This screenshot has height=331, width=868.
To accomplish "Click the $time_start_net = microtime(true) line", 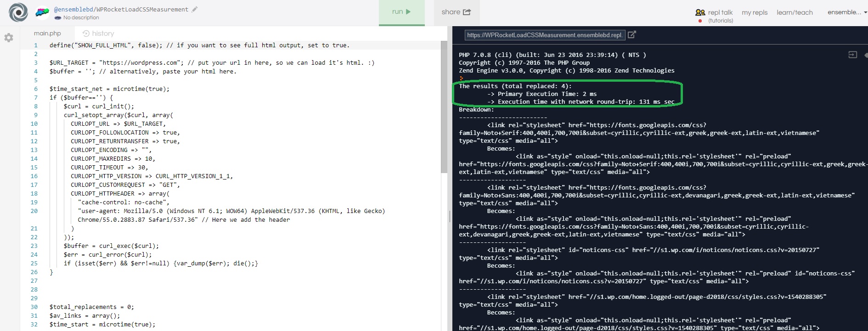I will click(109, 89).
